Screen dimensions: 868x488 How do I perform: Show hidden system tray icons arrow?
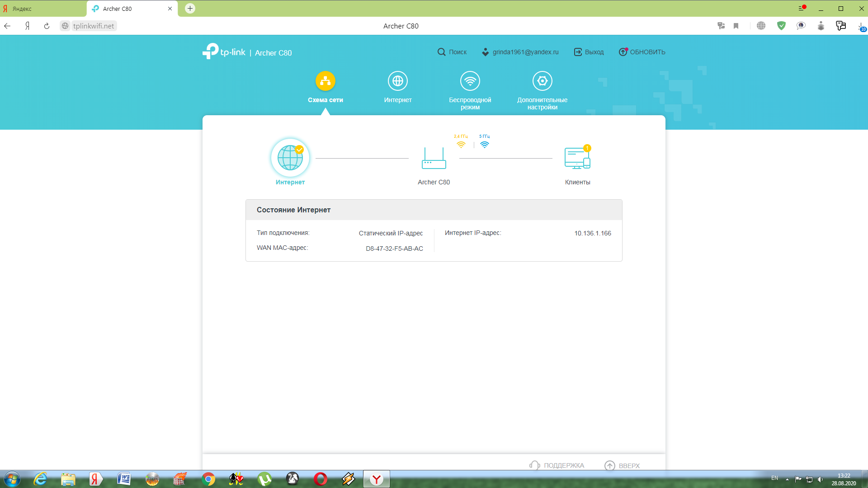[787, 479]
